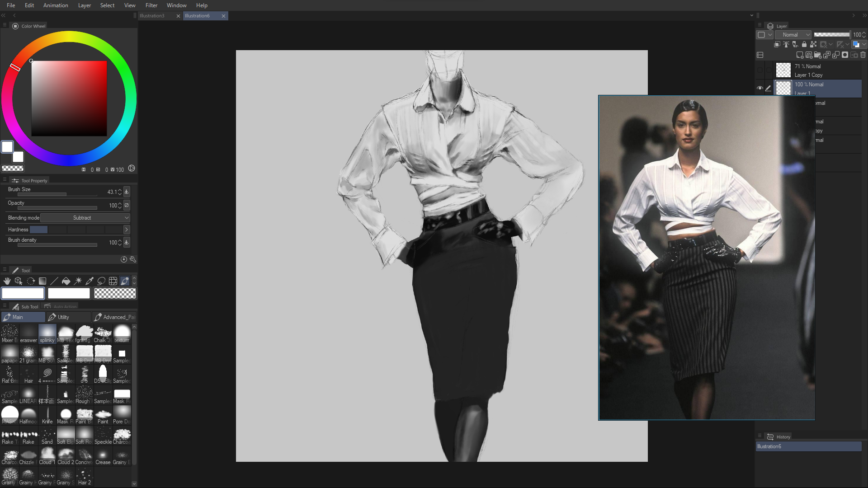Toggle the pen edit indicator on Layer 1
This screenshot has height=488, width=868.
(x=769, y=88)
